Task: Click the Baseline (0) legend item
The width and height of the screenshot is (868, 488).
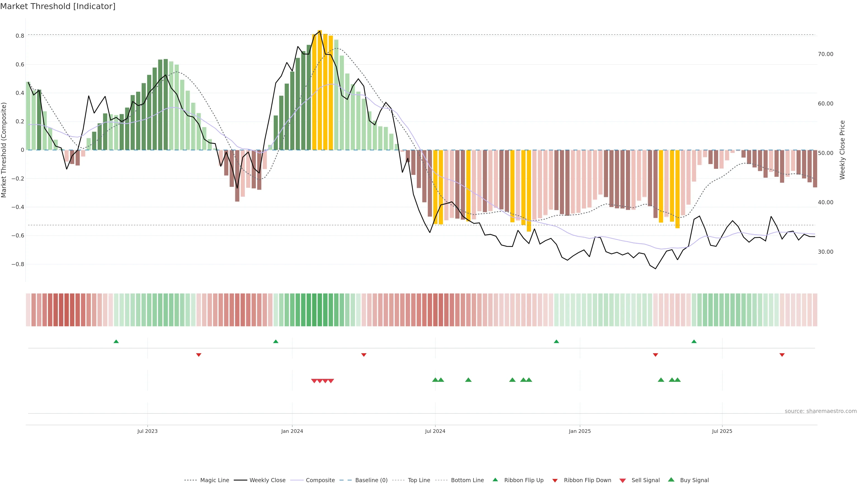Action: click(371, 480)
